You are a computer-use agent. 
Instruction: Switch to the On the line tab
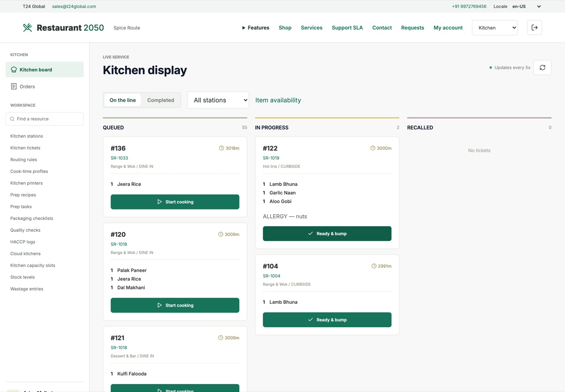(x=123, y=100)
